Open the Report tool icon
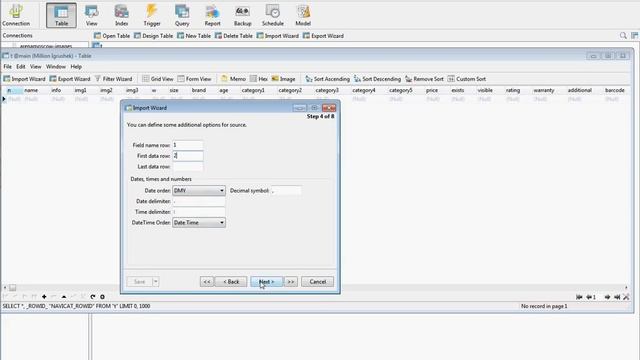Screen dimensions: 640x360 point(212,15)
